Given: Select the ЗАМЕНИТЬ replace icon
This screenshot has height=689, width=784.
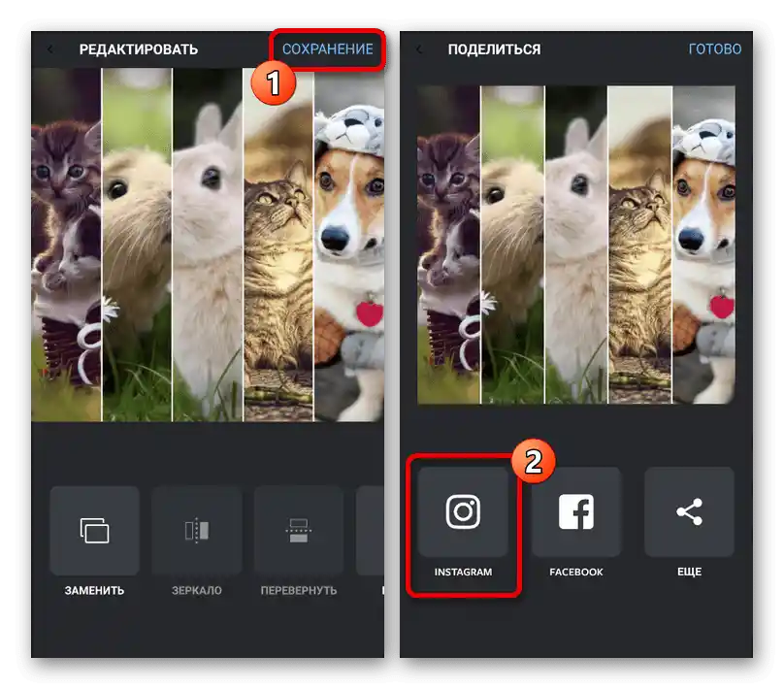Looking at the screenshot, I should [94, 531].
